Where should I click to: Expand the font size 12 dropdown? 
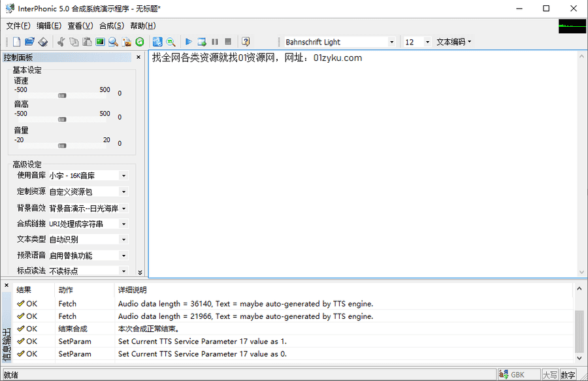pyautogui.click(x=427, y=42)
